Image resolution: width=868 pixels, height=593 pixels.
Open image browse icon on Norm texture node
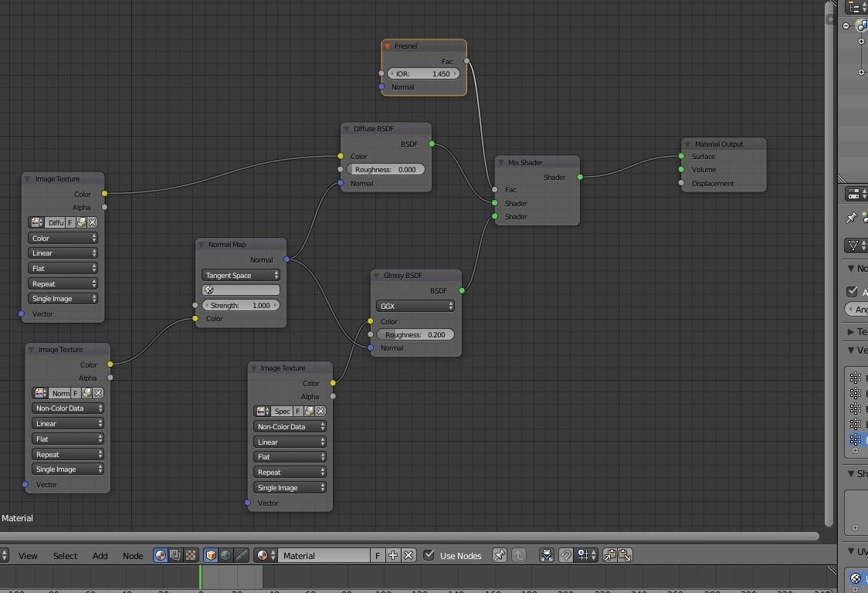click(40, 393)
